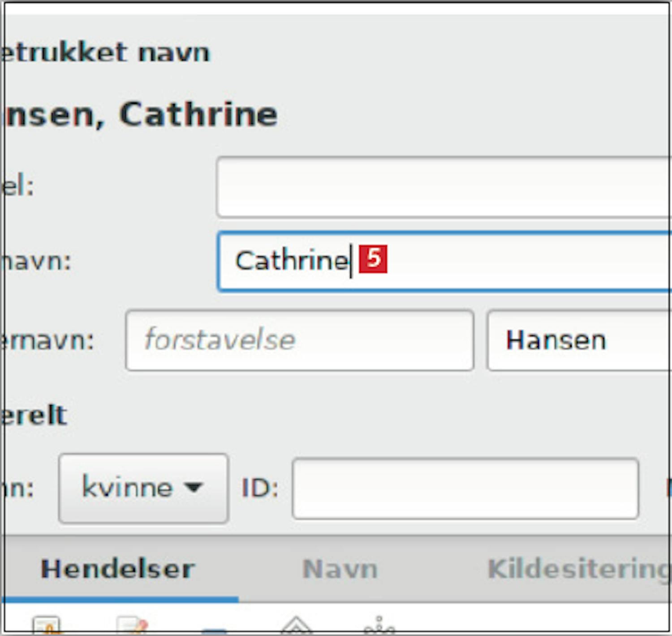The width and height of the screenshot is (672, 636).
Task: Click the dotted tree icon in events toolbar
Action: click(x=379, y=626)
